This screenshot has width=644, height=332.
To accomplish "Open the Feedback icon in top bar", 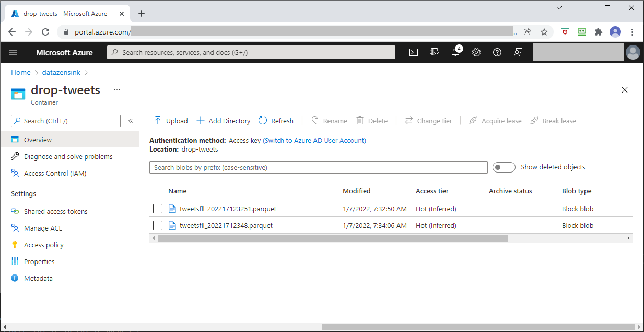I will [518, 52].
